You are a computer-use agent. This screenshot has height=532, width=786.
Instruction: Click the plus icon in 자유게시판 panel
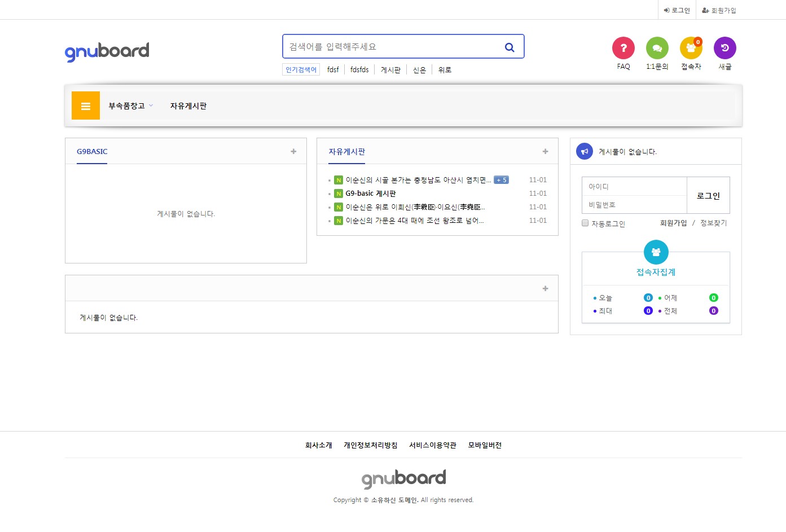pos(545,151)
